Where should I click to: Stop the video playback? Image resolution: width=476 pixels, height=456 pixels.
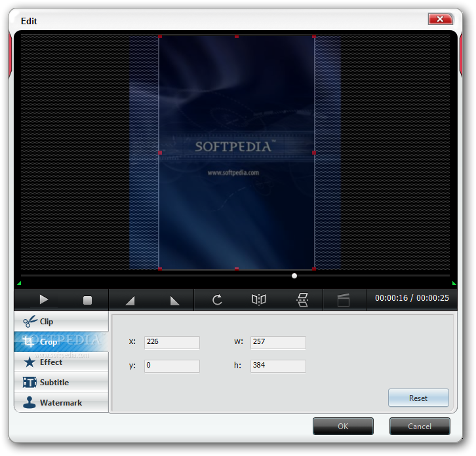pos(87,300)
